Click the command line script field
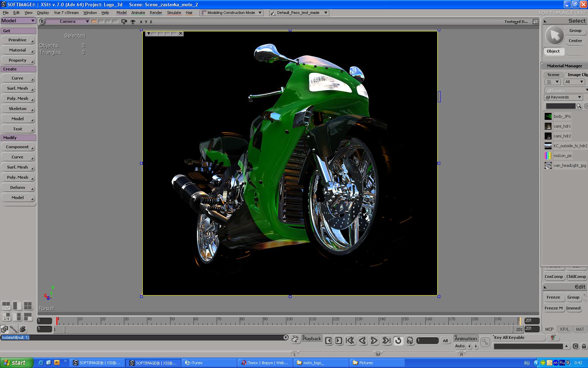 click(142, 338)
